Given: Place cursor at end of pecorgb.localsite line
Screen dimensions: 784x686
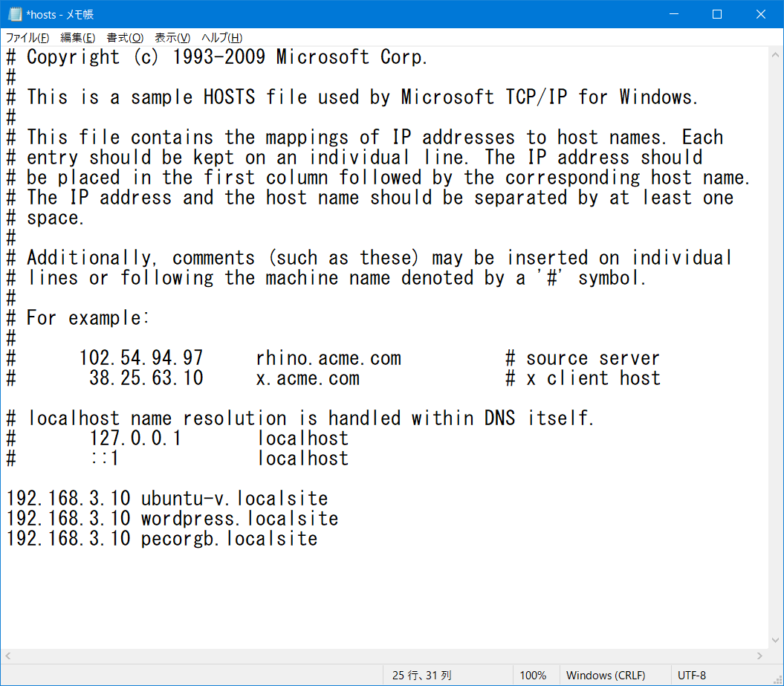Looking at the screenshot, I should click(319, 539).
